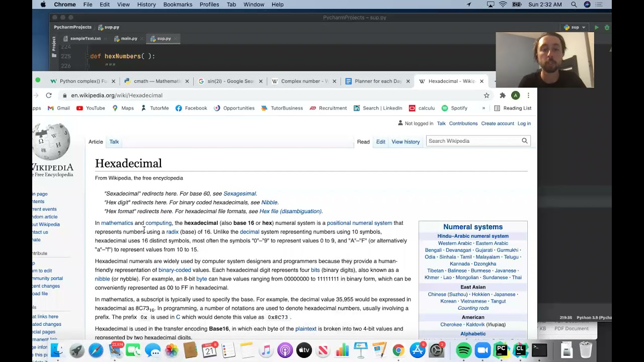The image size is (644, 362).
Task: Focus the Search Wikipedia field
Action: pos(473,141)
